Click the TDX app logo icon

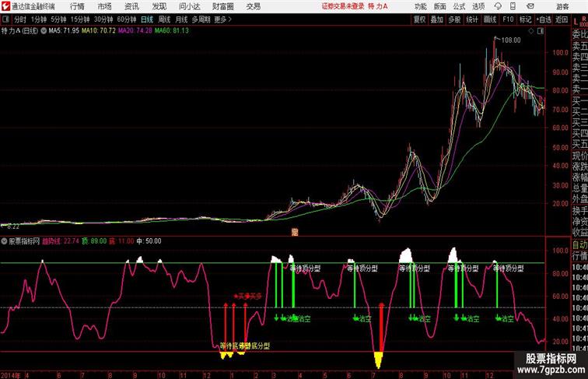[5, 6]
